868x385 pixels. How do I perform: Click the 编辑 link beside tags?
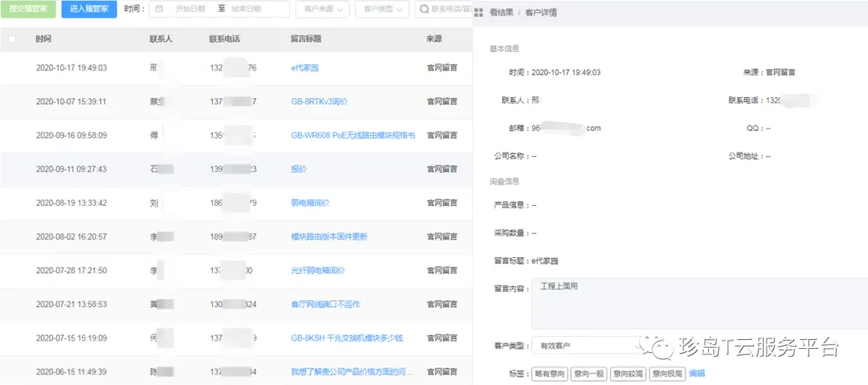697,374
